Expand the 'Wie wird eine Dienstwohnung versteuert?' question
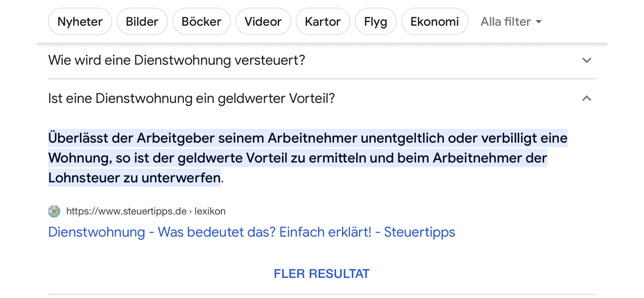 176,60
